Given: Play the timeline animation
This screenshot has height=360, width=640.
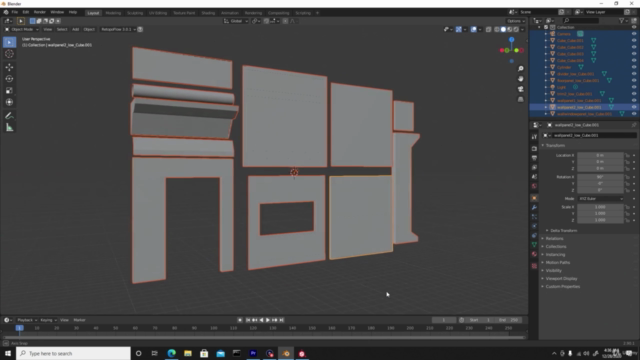Looking at the screenshot, I should (268, 320).
